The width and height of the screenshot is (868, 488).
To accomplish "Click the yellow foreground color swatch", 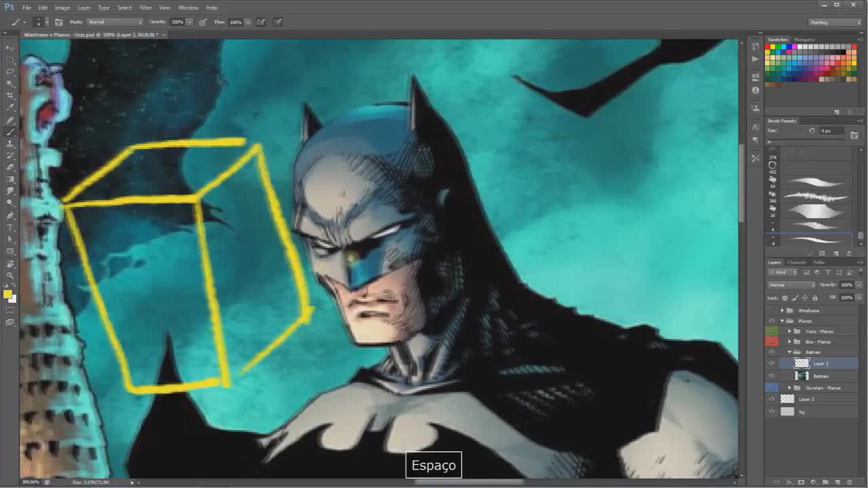I will tap(7, 294).
